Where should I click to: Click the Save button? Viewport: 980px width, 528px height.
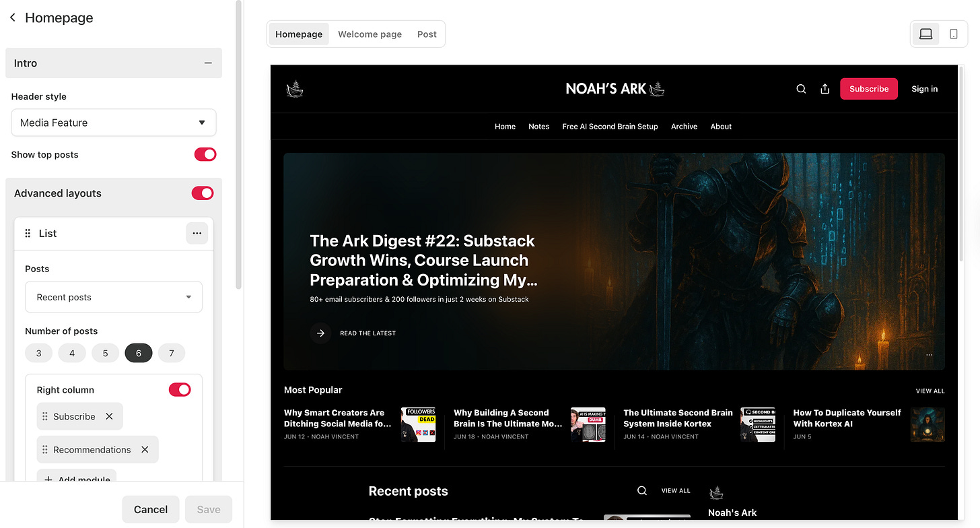(209, 509)
